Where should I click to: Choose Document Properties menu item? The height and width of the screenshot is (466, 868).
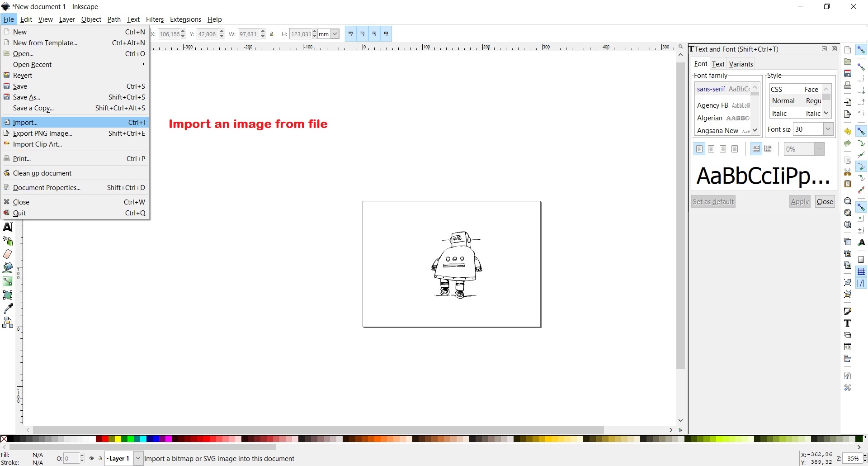point(75,188)
